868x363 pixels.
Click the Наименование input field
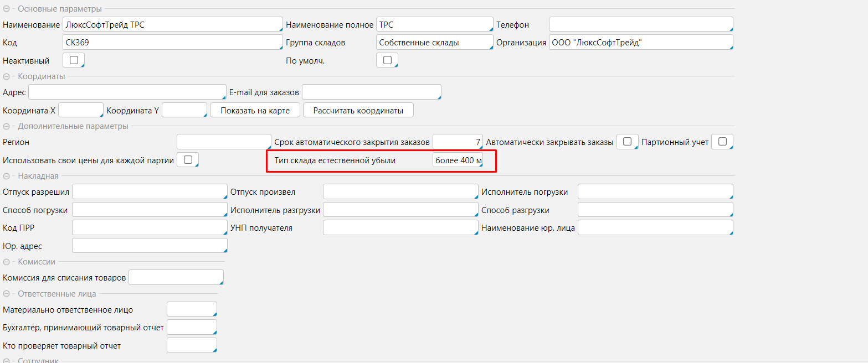click(172, 25)
